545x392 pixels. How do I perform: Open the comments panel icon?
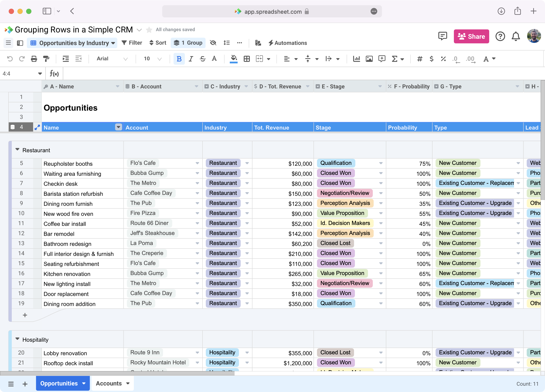pyautogui.click(x=442, y=36)
